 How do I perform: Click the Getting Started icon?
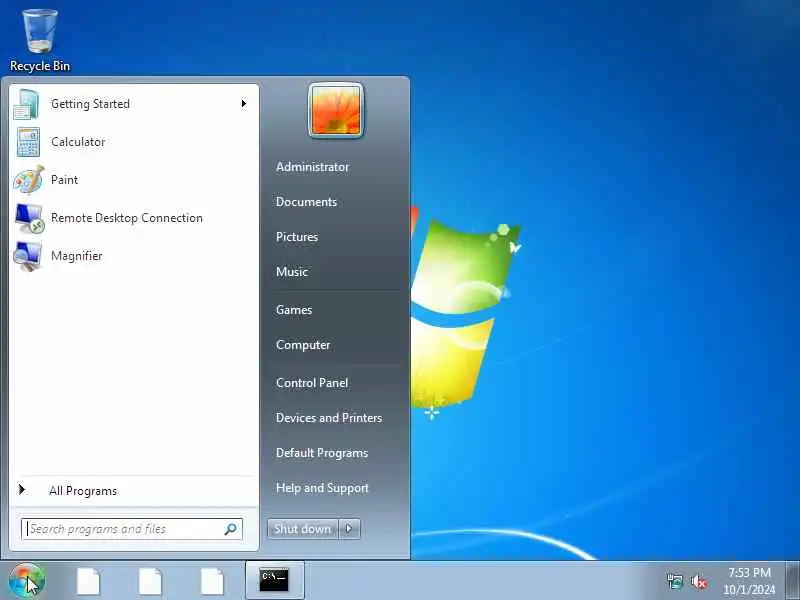pos(27,104)
